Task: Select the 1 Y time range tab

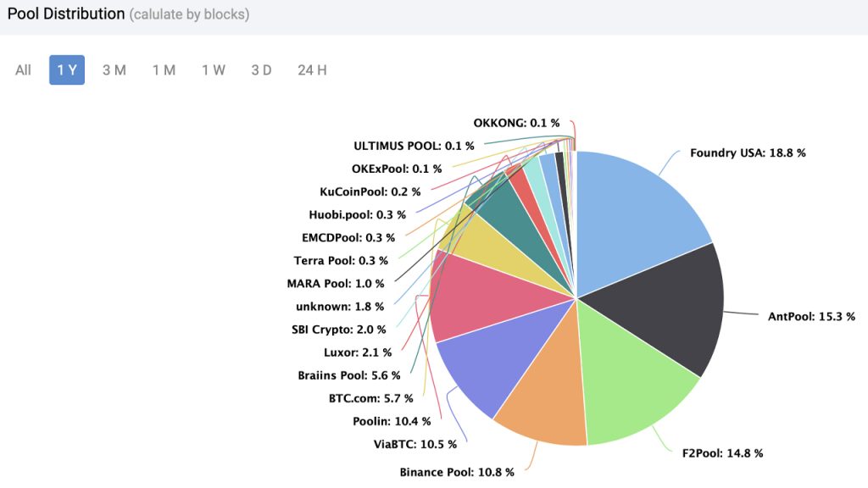Action: coord(67,70)
